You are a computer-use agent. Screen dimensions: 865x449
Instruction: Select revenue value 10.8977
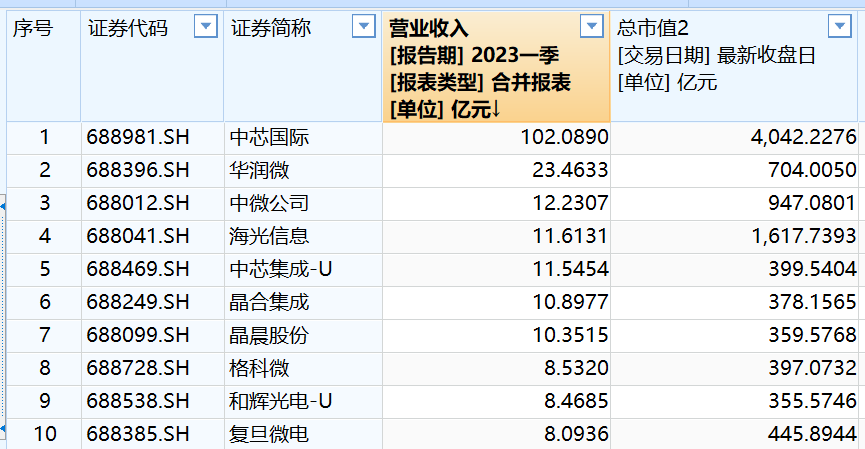[x=570, y=302]
